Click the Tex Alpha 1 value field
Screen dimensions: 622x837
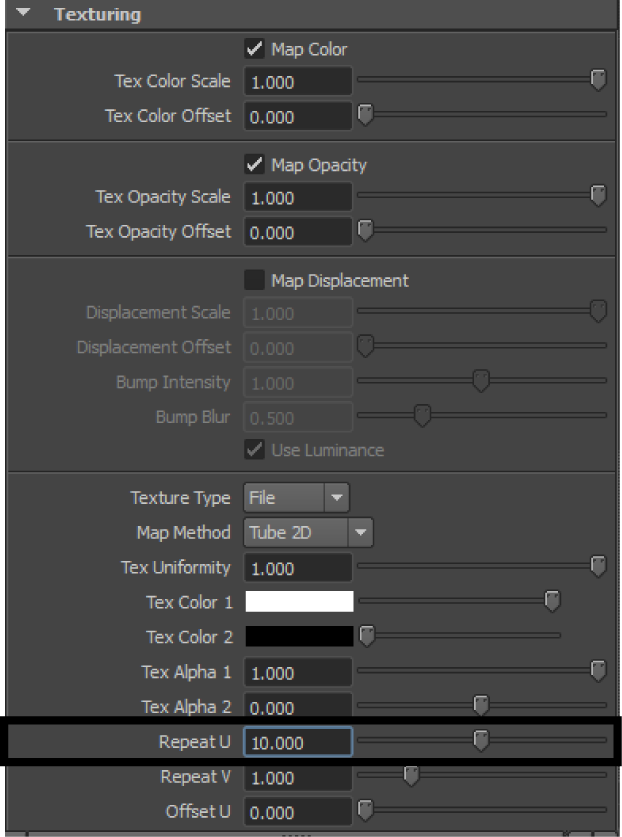point(298,673)
